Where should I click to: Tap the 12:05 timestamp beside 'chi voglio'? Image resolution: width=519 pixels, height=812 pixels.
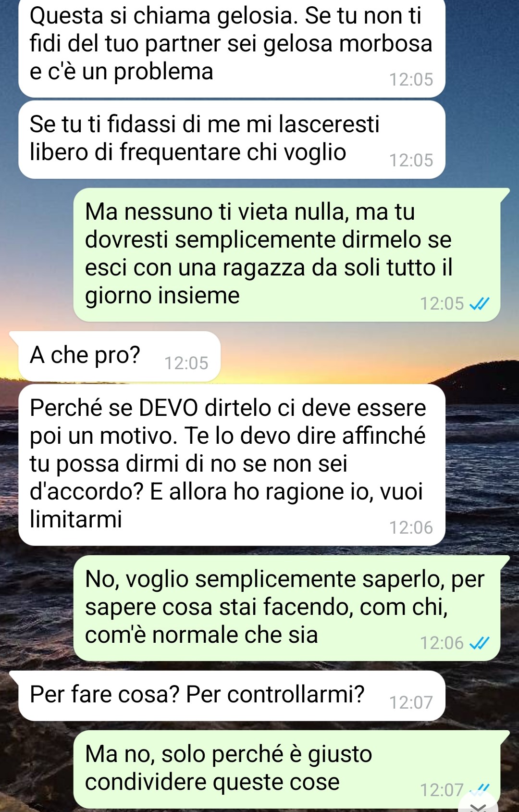coord(411,160)
